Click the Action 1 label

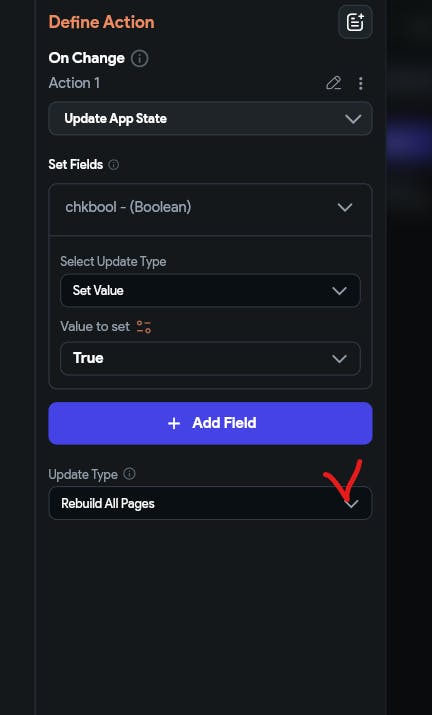tap(74, 83)
